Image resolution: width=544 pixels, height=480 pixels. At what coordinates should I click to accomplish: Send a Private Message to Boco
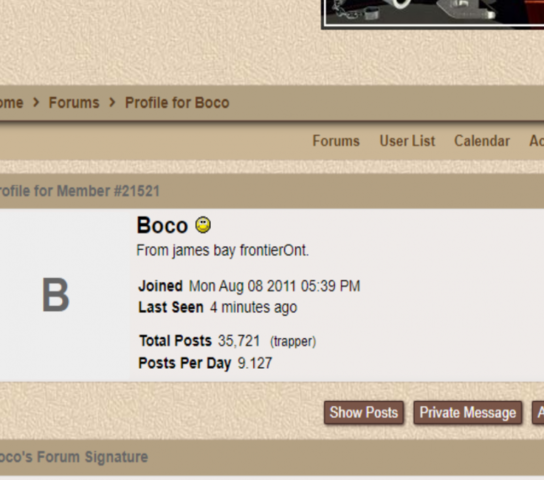tap(468, 412)
